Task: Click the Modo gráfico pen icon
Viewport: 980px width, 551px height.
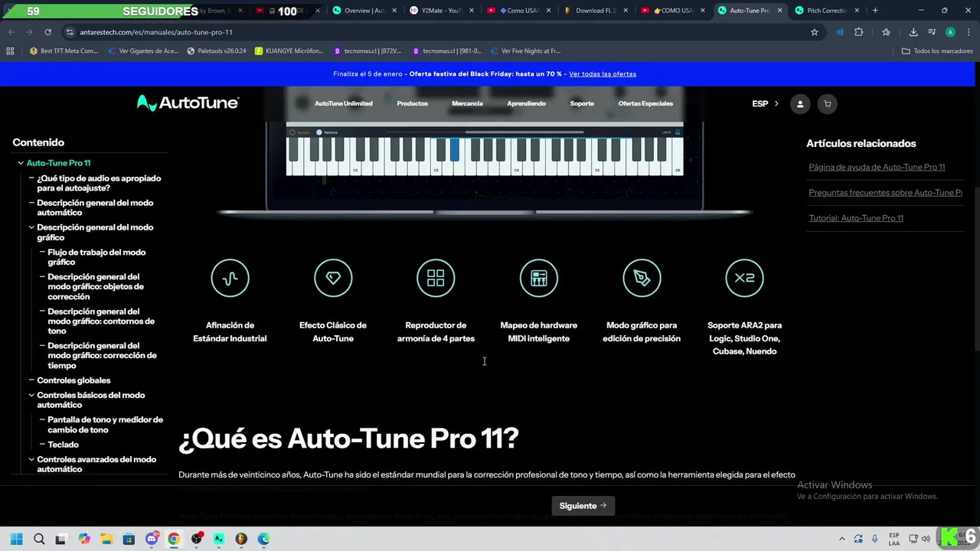Action: 642,278
